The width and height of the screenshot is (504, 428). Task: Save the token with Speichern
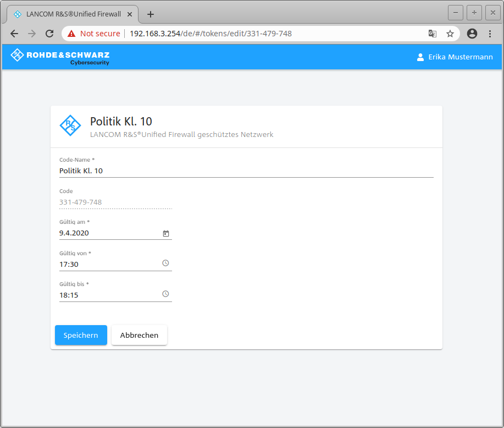pyautogui.click(x=81, y=335)
